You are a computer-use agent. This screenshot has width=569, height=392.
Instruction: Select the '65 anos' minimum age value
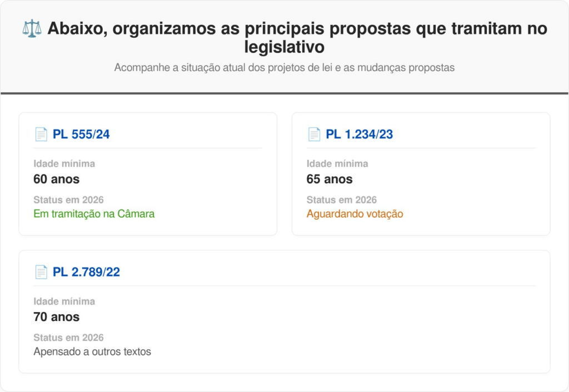point(330,179)
